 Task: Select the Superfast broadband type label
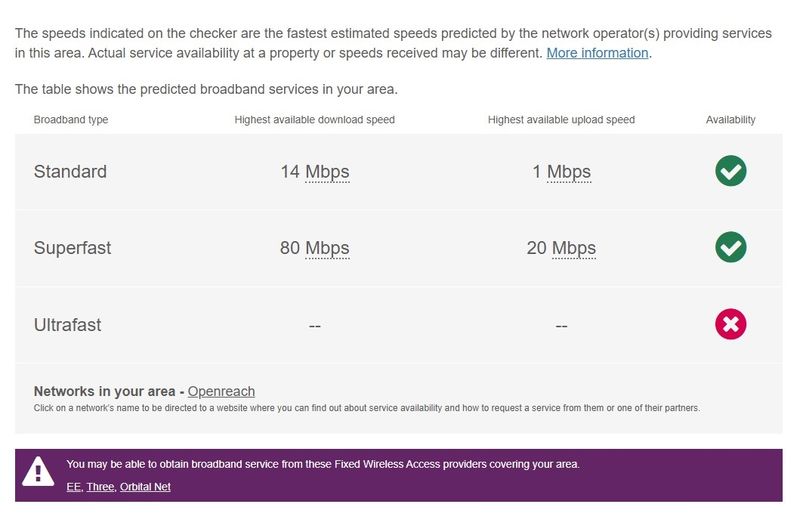(x=72, y=248)
